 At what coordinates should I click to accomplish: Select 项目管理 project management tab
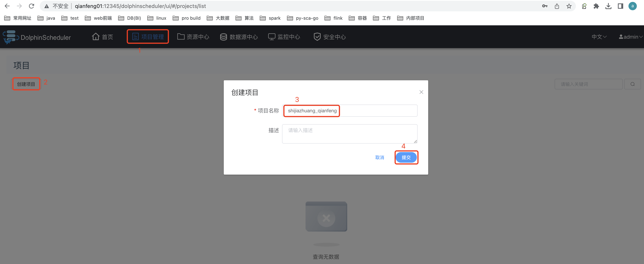(x=148, y=37)
